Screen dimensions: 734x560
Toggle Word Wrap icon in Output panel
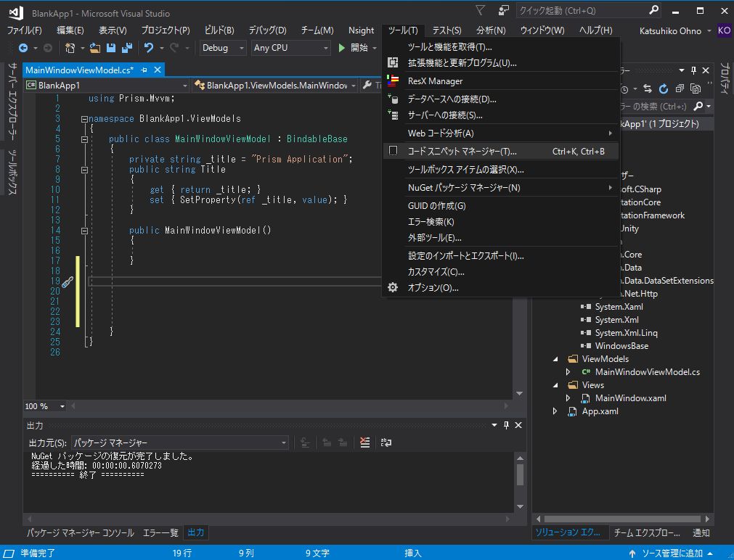coord(386,442)
